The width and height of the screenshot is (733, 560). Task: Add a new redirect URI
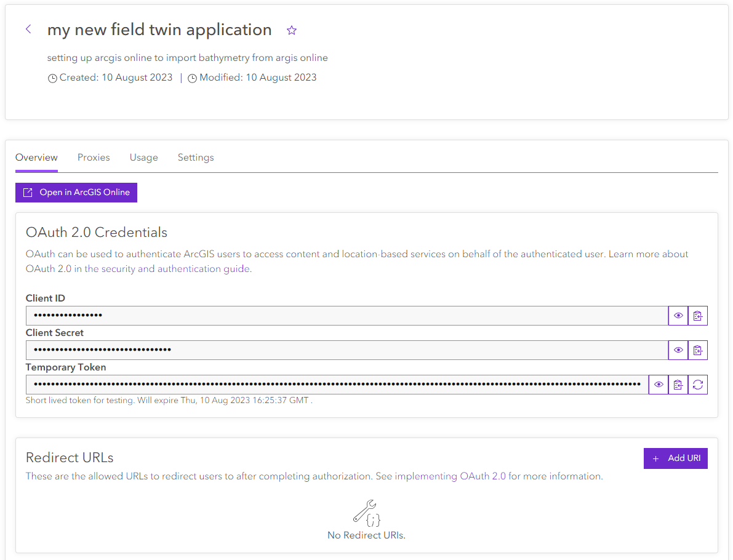tap(676, 458)
